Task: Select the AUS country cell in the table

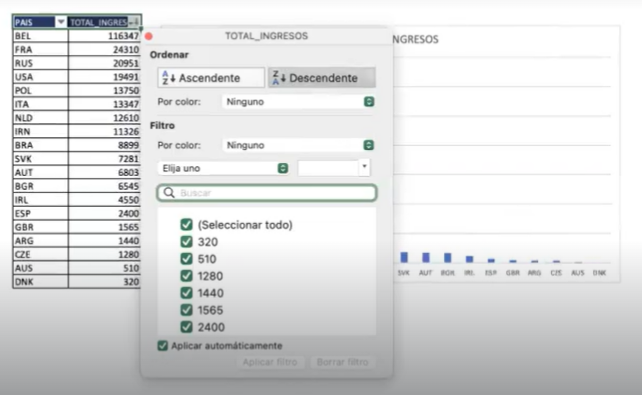Action: (x=40, y=268)
